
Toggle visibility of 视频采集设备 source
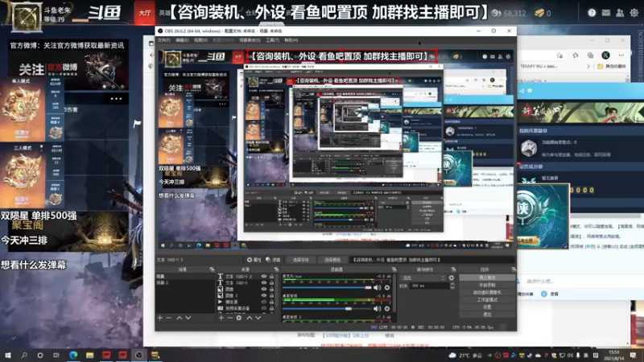pyautogui.click(x=264, y=308)
